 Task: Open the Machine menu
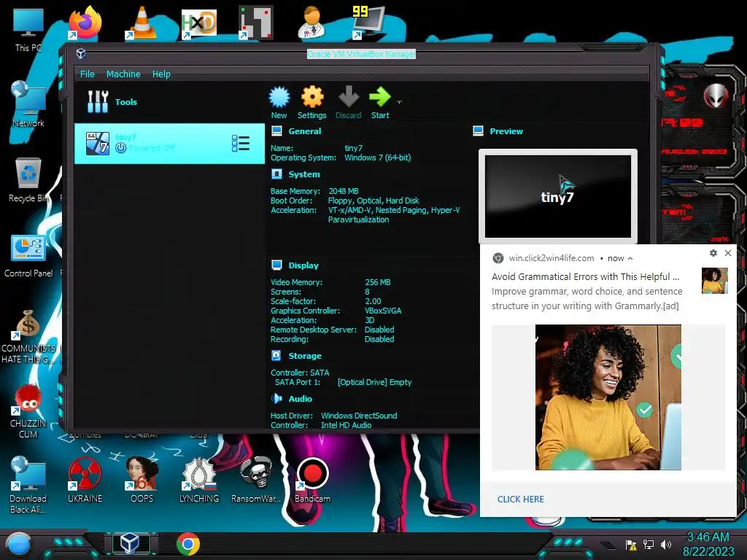coord(123,74)
